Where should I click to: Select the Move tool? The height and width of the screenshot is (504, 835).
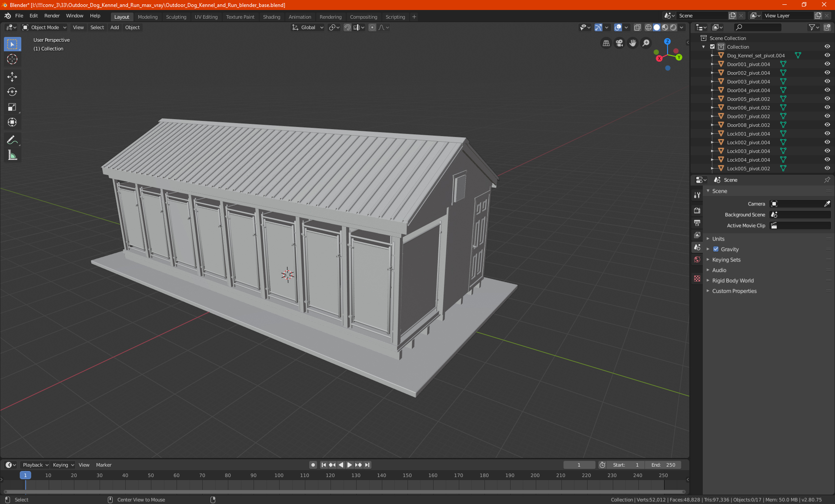(x=12, y=77)
